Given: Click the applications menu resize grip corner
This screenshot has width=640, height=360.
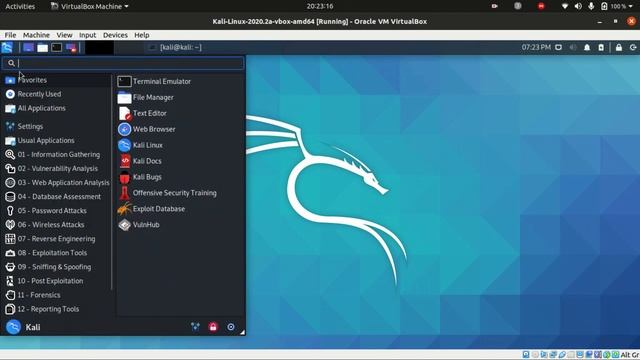Looking at the screenshot, I should point(242,332).
